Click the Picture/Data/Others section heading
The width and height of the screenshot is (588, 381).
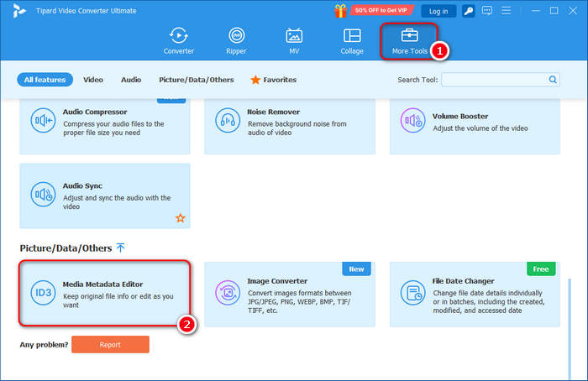66,248
